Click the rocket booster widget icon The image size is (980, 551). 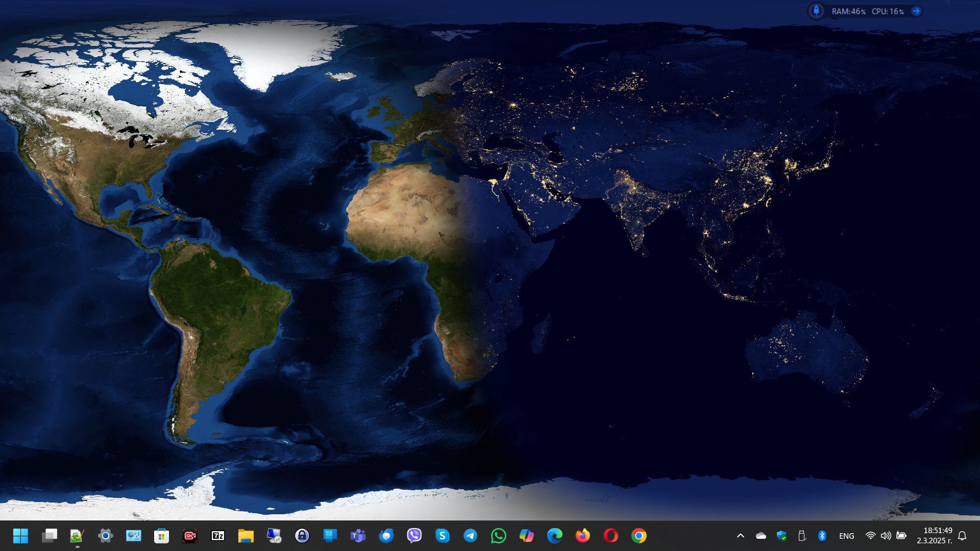tap(817, 11)
